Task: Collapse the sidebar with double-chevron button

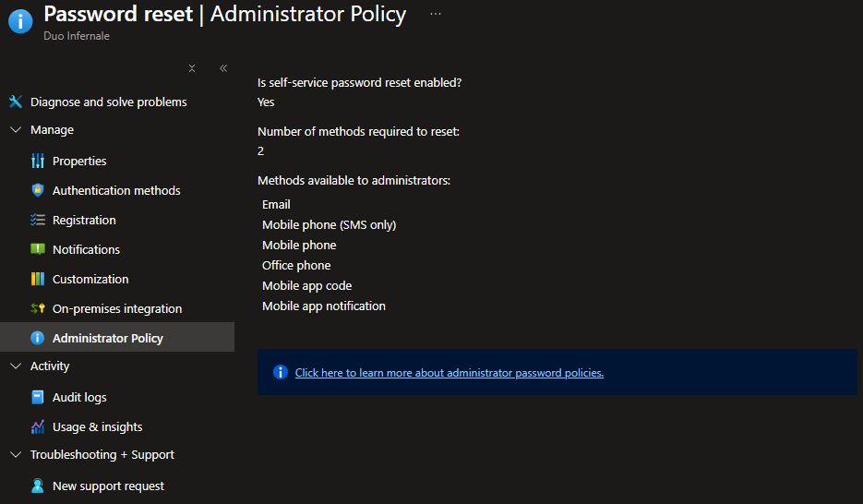Action: tap(223, 68)
